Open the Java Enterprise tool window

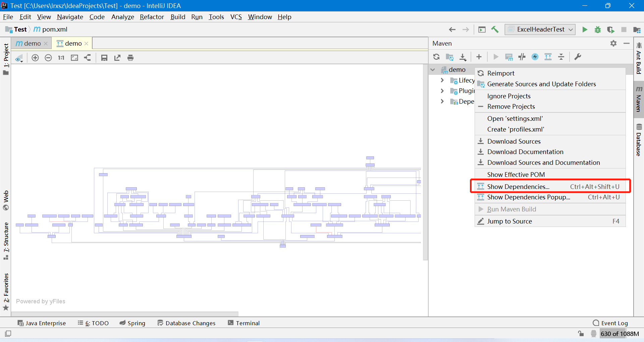tap(42, 323)
